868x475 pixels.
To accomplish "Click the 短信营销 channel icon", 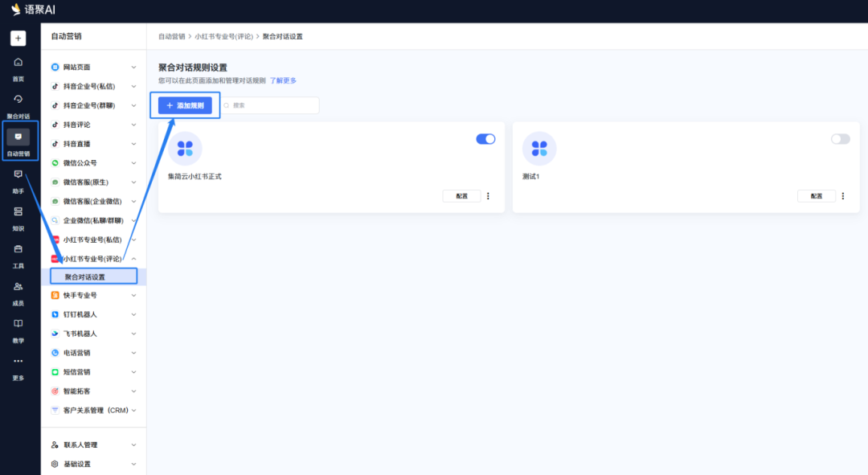I will click(x=55, y=372).
